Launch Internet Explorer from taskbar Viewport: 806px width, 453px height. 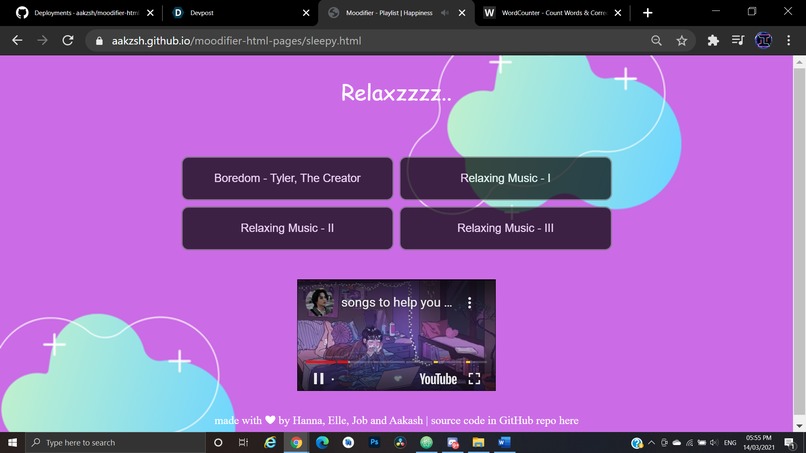(270, 442)
